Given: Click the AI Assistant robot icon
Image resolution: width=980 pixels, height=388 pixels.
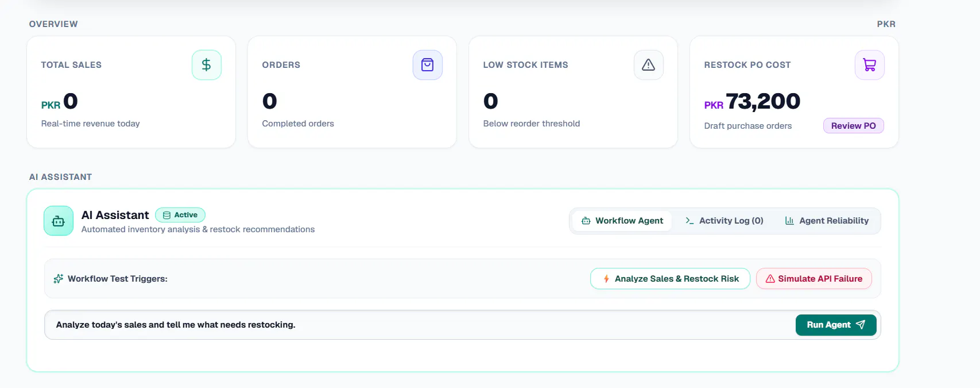Looking at the screenshot, I should (x=59, y=221).
